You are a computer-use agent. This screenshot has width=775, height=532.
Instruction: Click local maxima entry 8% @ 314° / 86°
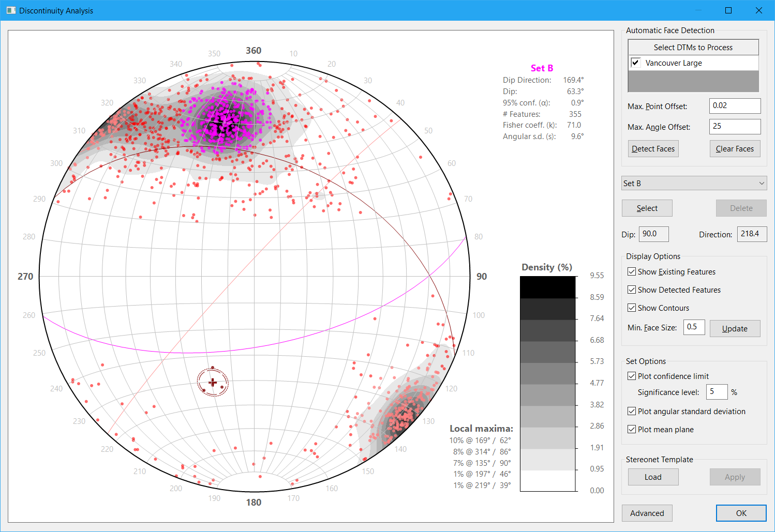[482, 451]
